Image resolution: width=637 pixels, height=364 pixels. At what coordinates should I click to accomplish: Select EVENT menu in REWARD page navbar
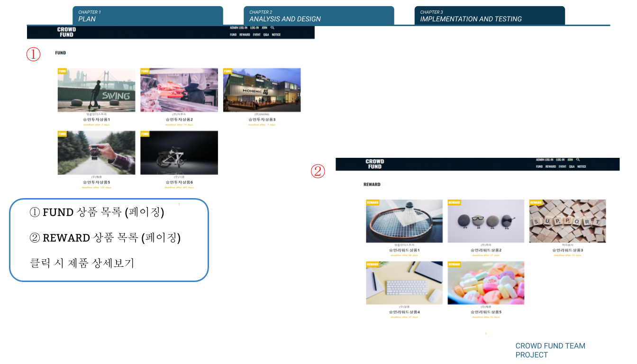pos(563,167)
